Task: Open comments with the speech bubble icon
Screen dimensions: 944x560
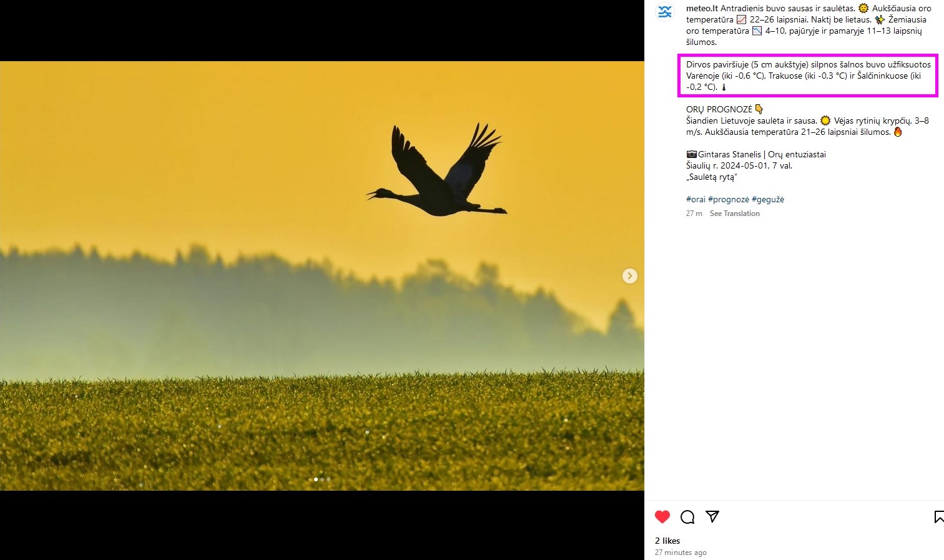Action: 687,517
